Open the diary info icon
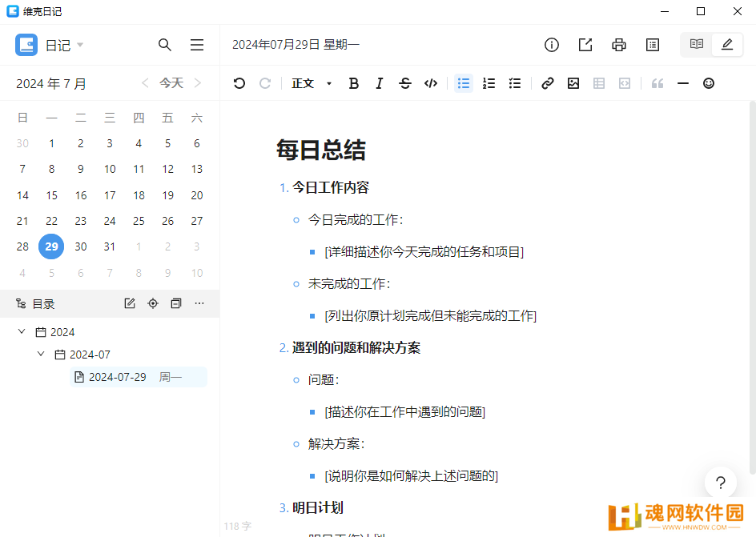 (552, 45)
